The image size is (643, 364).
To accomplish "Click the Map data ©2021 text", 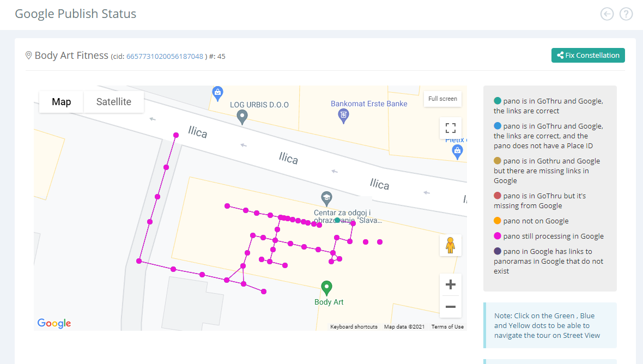I will (x=404, y=327).
